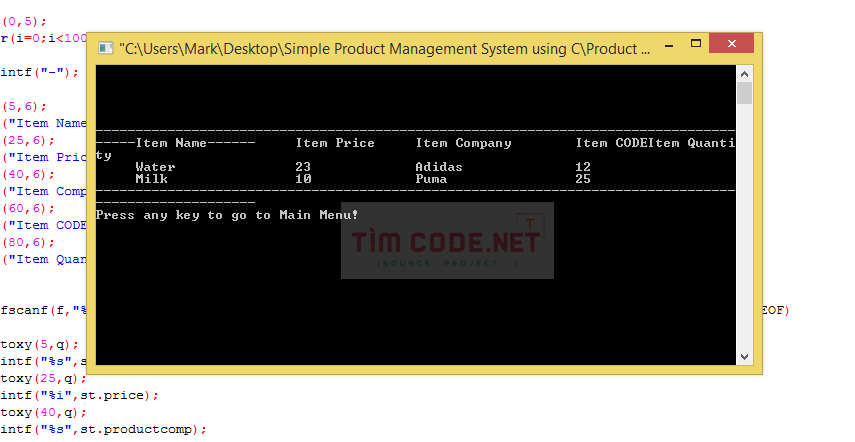
Task: Click the 'toxy(40,q);' code line
Action: click(44, 413)
